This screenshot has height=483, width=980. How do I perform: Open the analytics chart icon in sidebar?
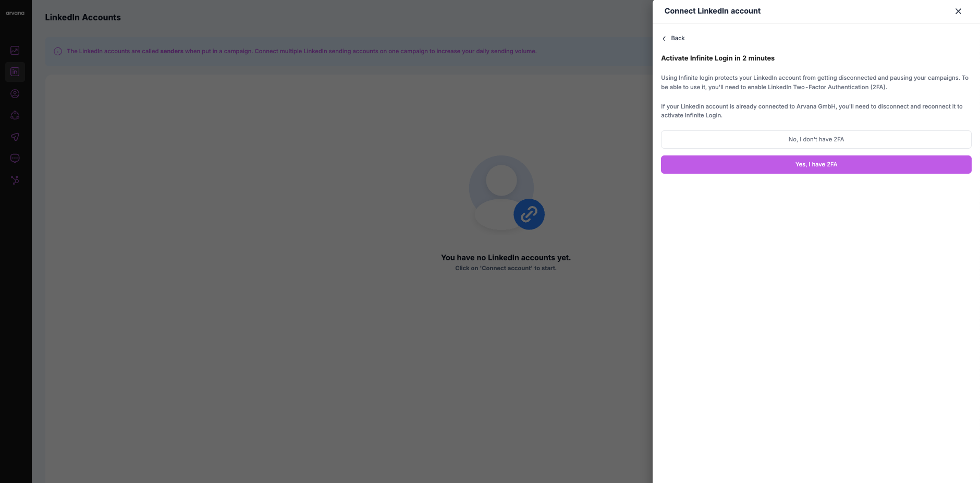click(15, 51)
